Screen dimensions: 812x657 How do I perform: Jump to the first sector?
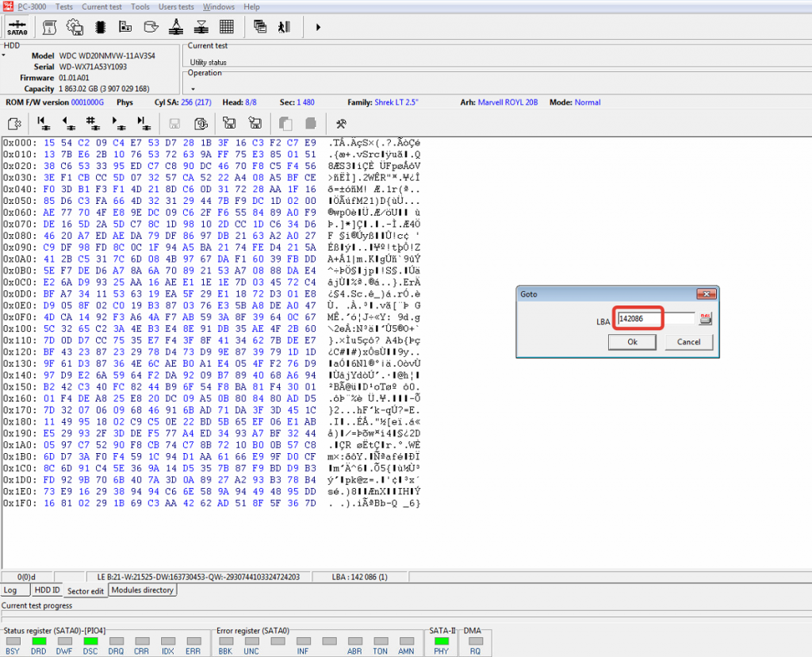pyautogui.click(x=42, y=123)
